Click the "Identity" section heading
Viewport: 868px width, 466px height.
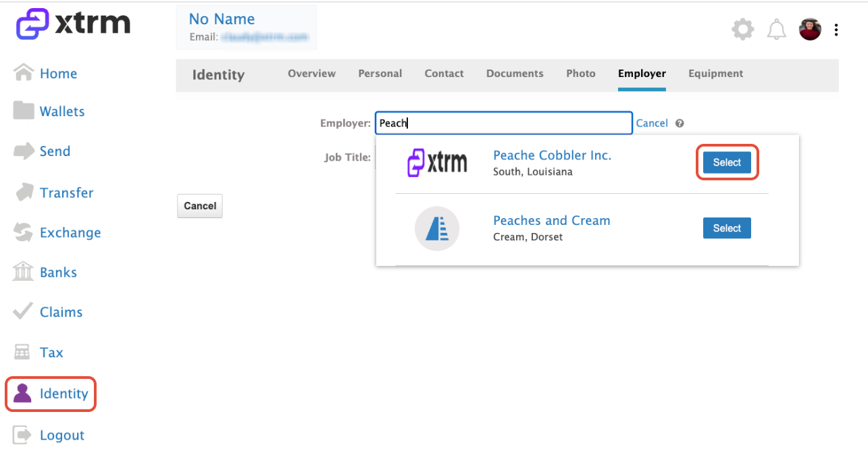(x=218, y=75)
